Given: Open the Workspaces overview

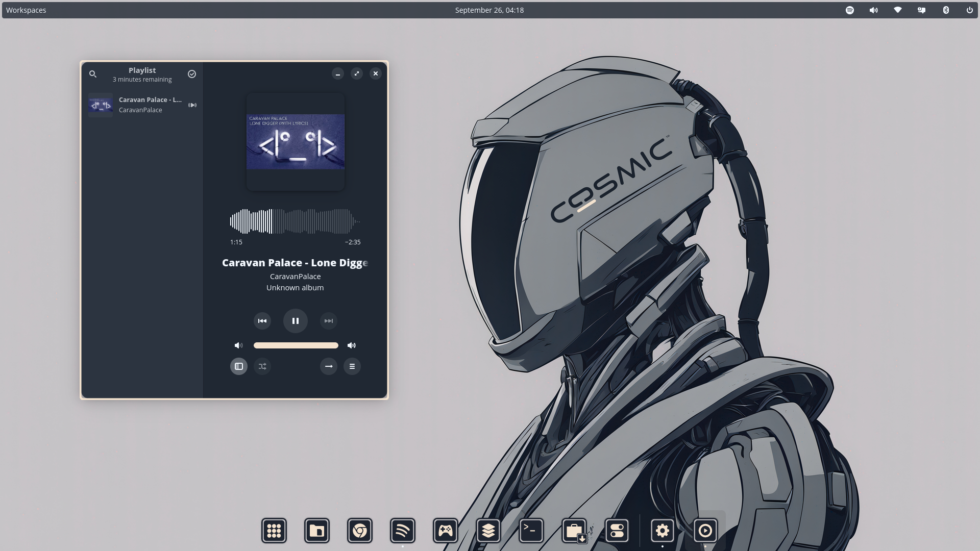Looking at the screenshot, I should pos(26,10).
